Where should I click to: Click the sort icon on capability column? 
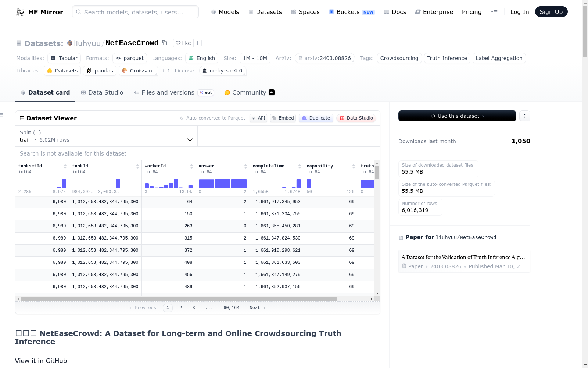354,166
